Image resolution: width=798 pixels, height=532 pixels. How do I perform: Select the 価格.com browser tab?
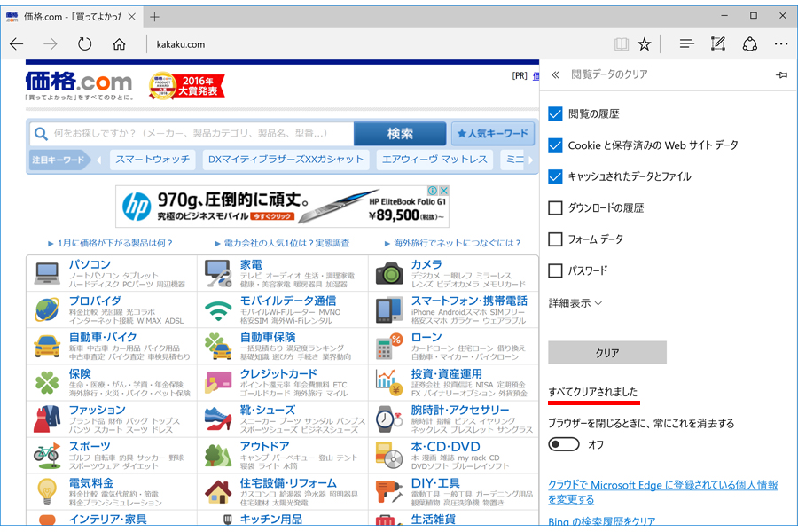click(72, 17)
